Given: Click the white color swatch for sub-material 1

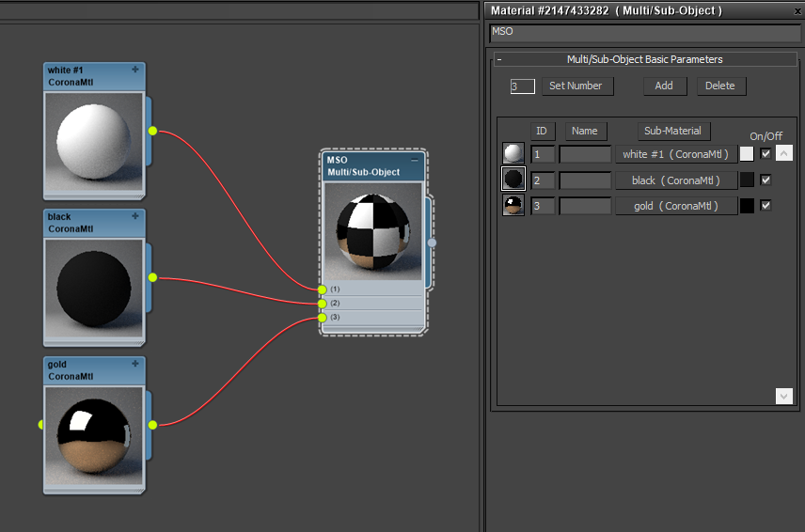Looking at the screenshot, I should [747, 154].
